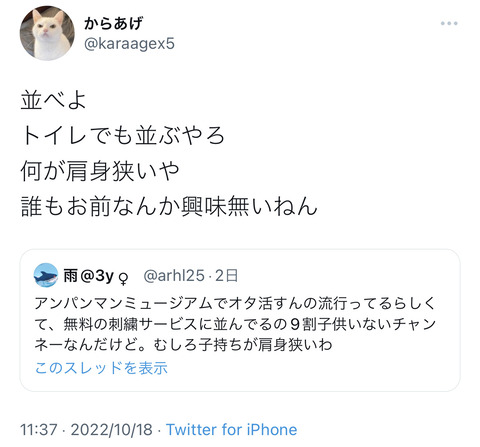Click the 2日 timestamp of quoted tweet
The height and width of the screenshot is (447, 480).
[226, 276]
